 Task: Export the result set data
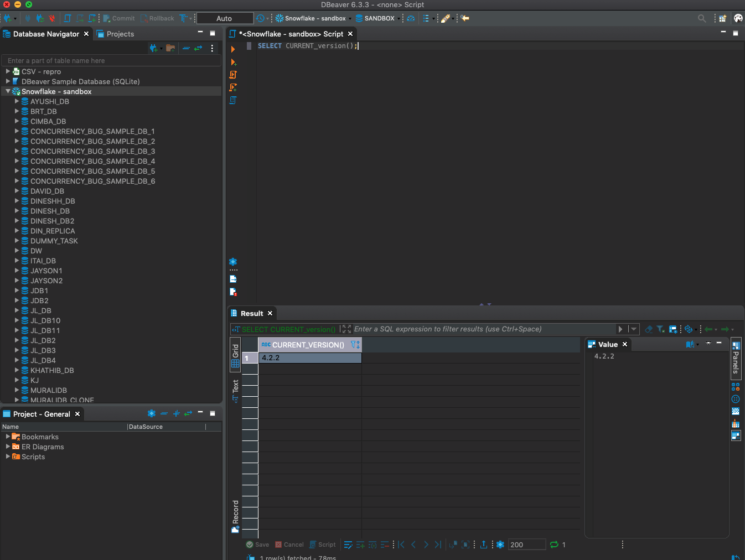pyautogui.click(x=484, y=545)
